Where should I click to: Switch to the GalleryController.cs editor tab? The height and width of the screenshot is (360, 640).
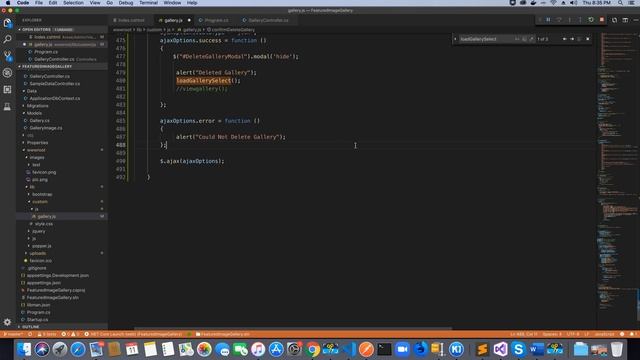tap(268, 20)
